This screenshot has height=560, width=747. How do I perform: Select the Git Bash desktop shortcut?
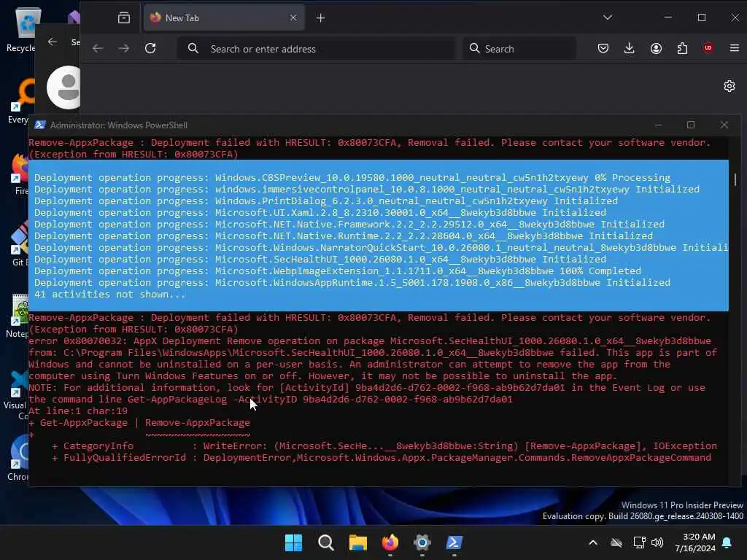pos(19,244)
